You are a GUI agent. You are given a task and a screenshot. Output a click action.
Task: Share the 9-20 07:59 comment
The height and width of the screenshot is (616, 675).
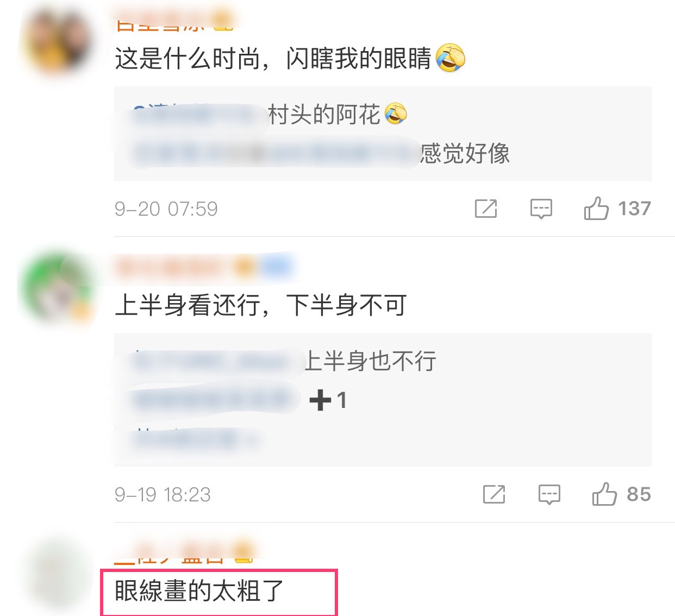click(486, 209)
